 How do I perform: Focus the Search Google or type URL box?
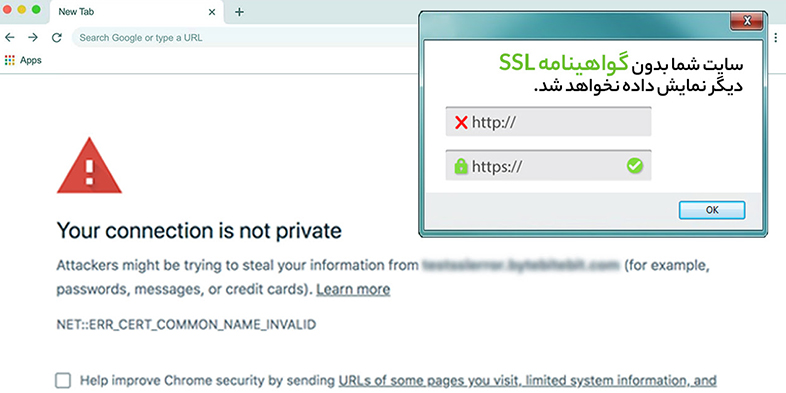[x=246, y=38]
